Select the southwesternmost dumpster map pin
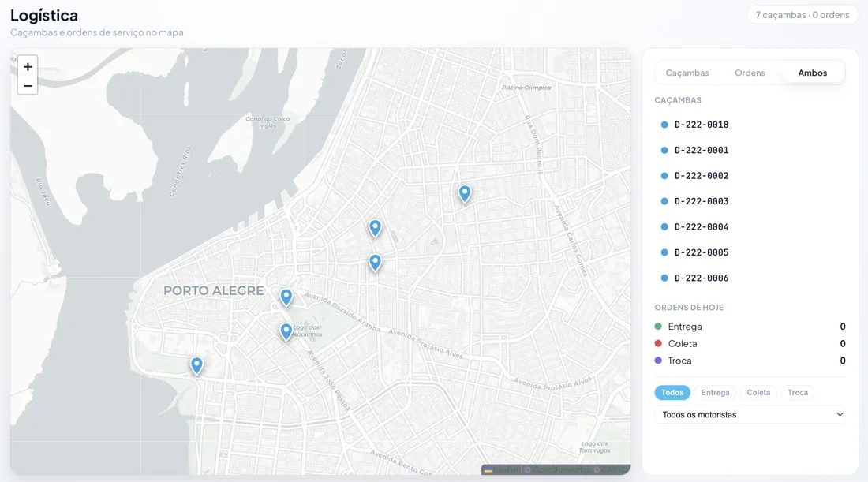The height and width of the screenshot is (482, 868). click(196, 366)
